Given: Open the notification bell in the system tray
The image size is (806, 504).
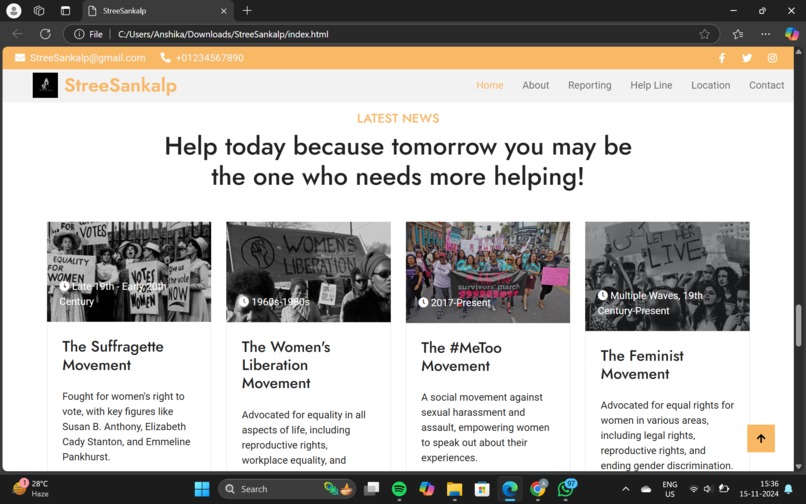Looking at the screenshot, I should point(789,489).
